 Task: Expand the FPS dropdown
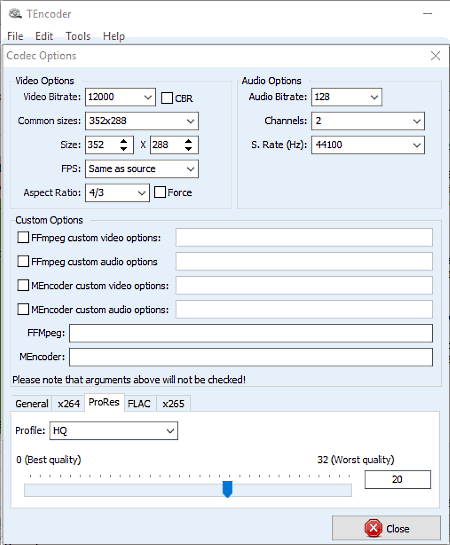point(190,169)
